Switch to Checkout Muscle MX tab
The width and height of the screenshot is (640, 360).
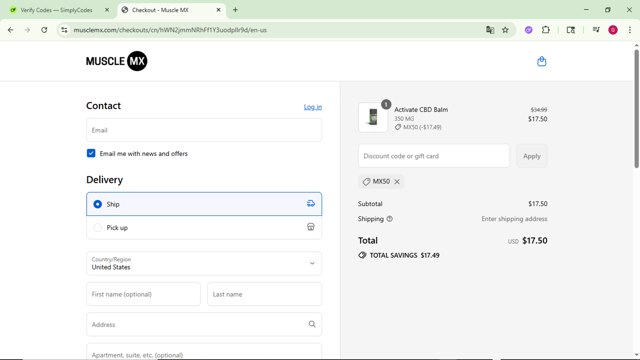171,10
